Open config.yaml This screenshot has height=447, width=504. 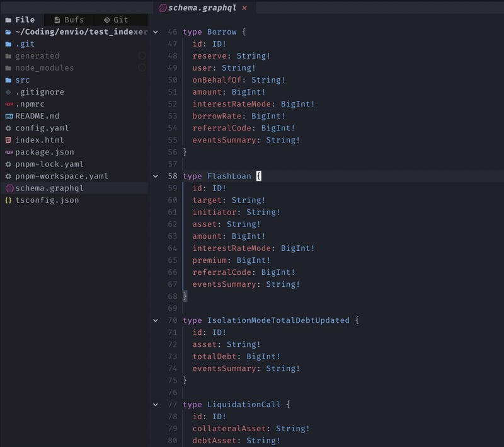(42, 128)
